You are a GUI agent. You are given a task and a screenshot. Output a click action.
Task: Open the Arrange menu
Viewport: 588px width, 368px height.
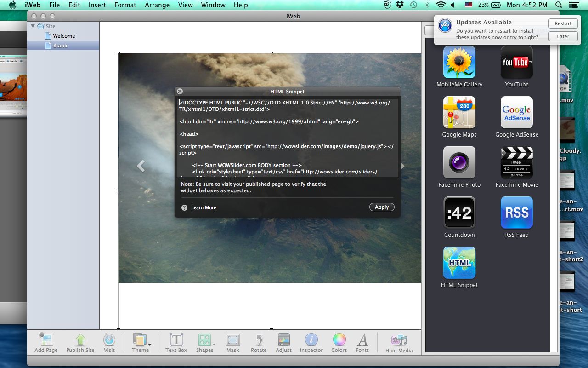click(157, 5)
